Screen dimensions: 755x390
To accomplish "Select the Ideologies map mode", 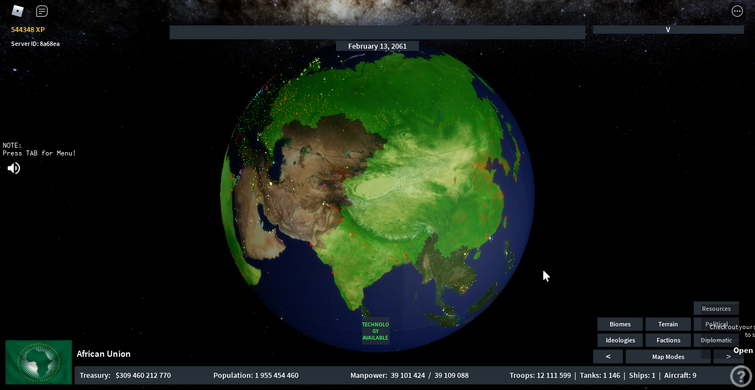I will coord(620,340).
